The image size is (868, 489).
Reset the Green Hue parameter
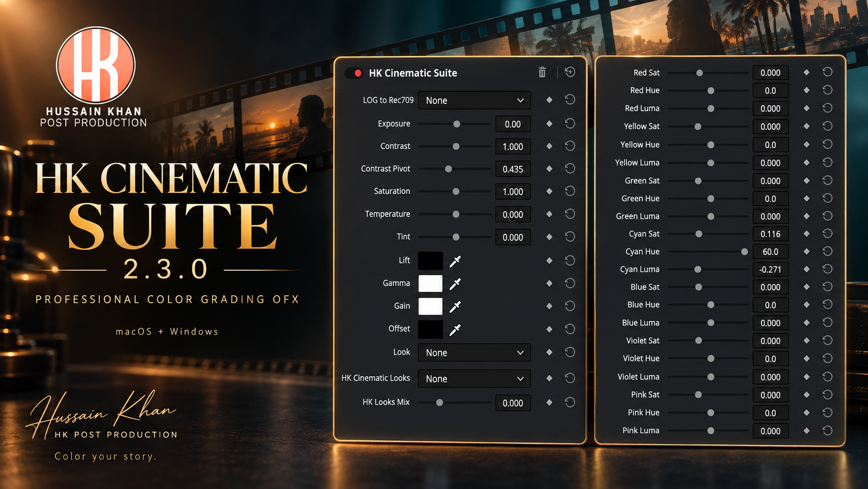pyautogui.click(x=828, y=199)
